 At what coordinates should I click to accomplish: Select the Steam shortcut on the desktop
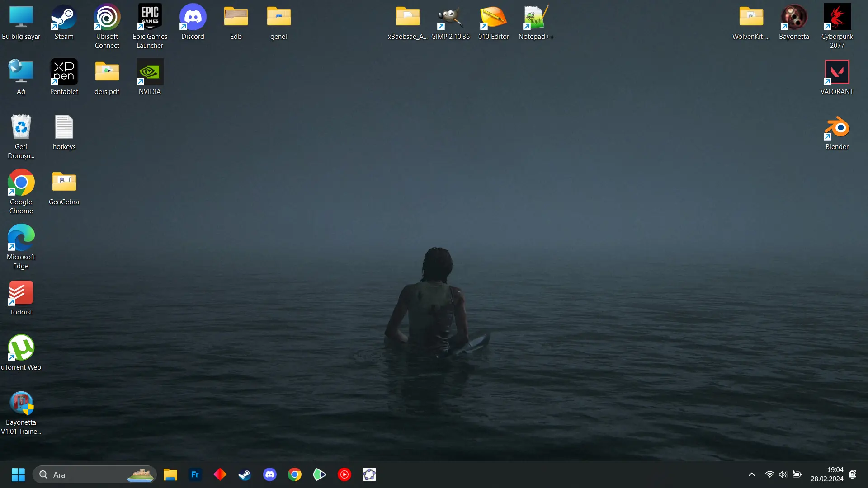(64, 23)
